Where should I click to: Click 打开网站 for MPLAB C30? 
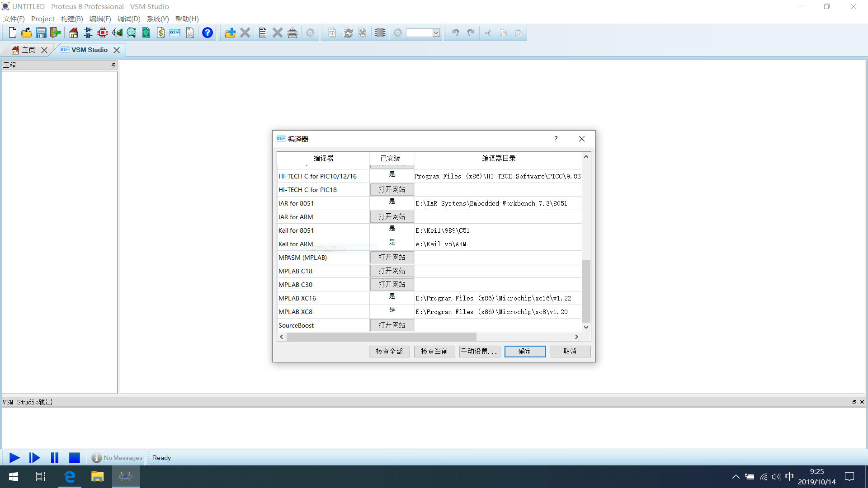coord(392,284)
